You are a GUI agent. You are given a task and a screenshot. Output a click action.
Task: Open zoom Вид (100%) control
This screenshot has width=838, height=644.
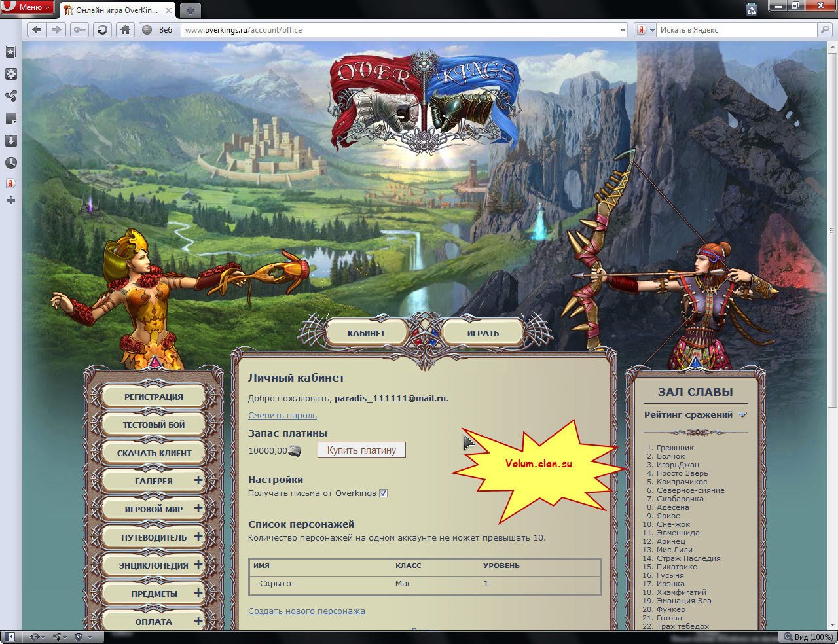click(809, 637)
